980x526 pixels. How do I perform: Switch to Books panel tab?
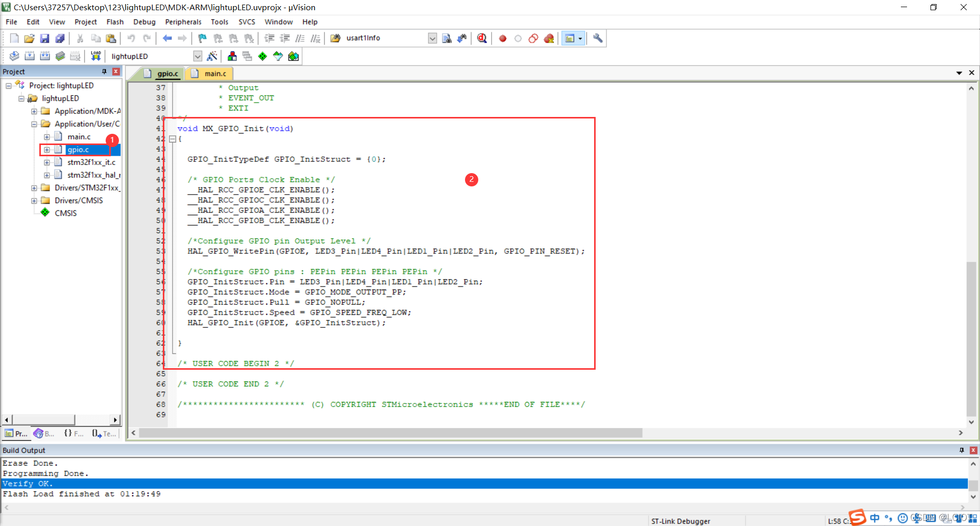point(44,434)
